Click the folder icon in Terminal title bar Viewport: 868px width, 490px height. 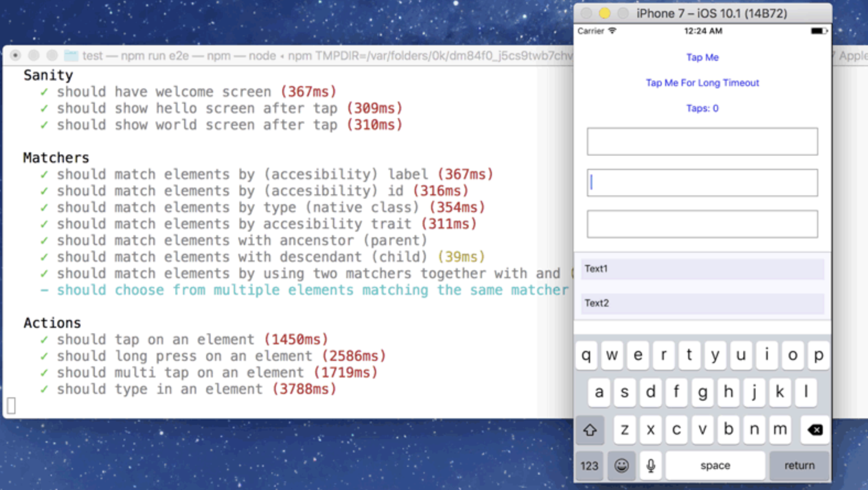coord(71,56)
